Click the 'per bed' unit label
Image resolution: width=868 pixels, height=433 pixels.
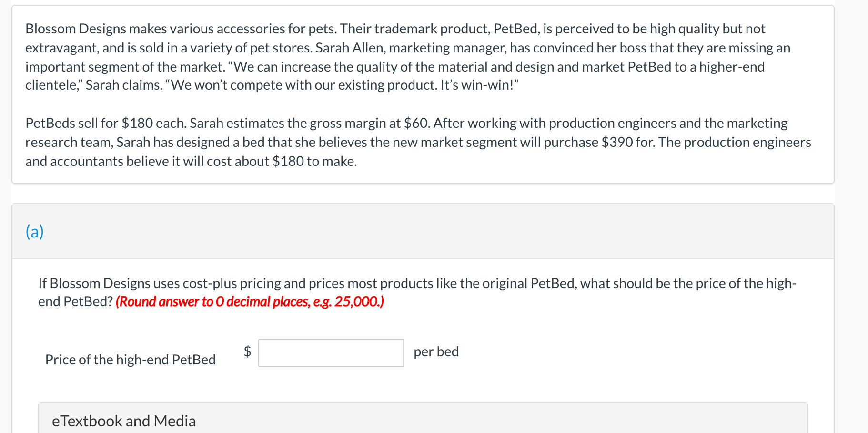[x=436, y=352]
